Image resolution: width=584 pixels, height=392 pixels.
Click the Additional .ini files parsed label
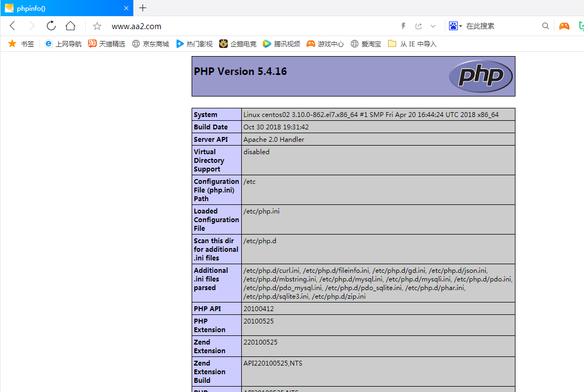211,279
